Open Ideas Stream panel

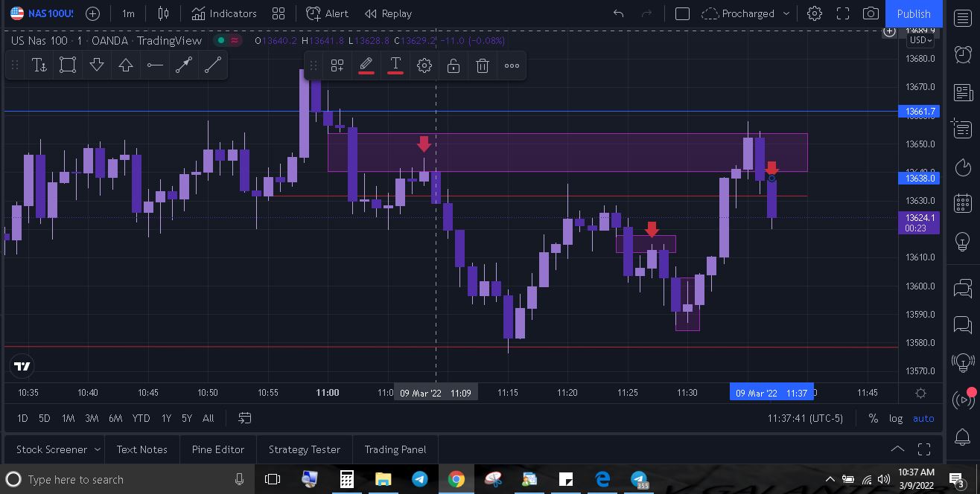pyautogui.click(x=963, y=363)
